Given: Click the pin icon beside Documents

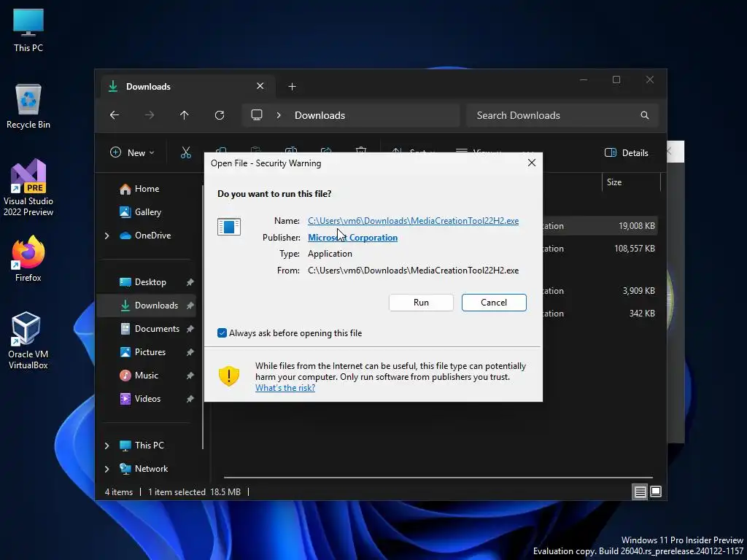Looking at the screenshot, I should click(x=190, y=329).
